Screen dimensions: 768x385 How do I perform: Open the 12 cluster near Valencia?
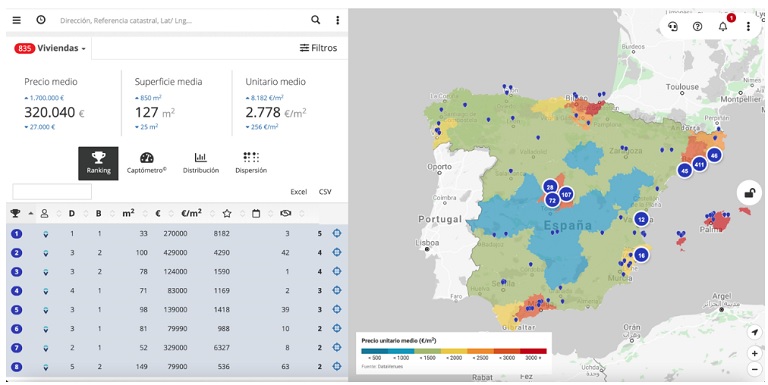(x=642, y=219)
